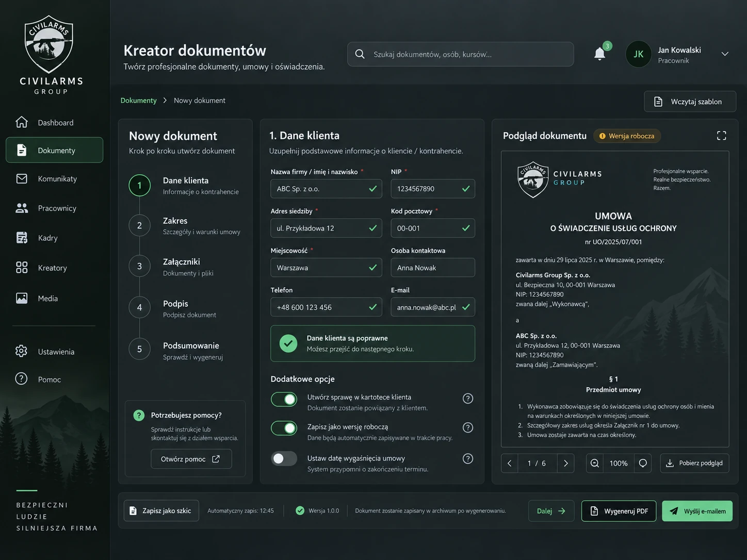This screenshot has height=560, width=747.
Task: Click the Potrzebujesz pomocy question icon
Action: tap(139, 416)
